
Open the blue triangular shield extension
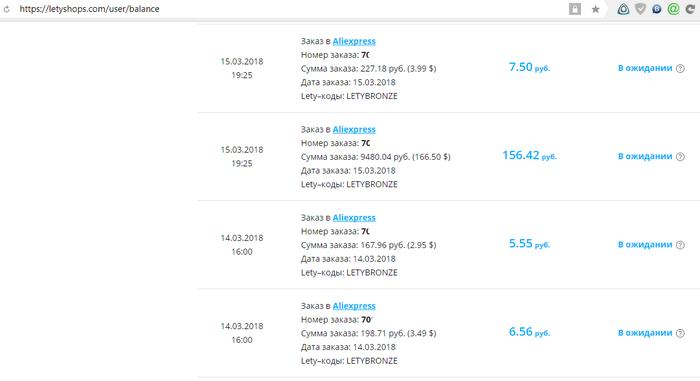tap(623, 9)
